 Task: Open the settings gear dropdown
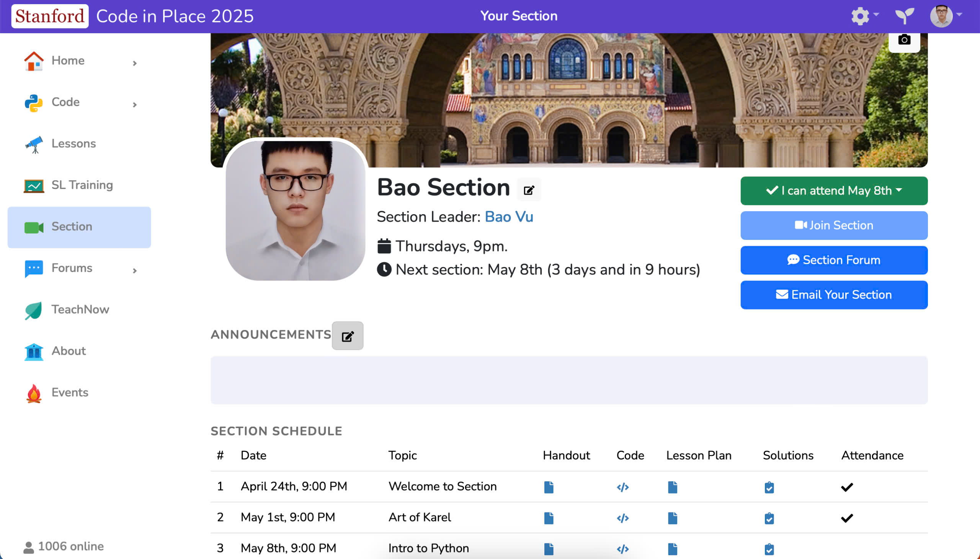pos(864,16)
